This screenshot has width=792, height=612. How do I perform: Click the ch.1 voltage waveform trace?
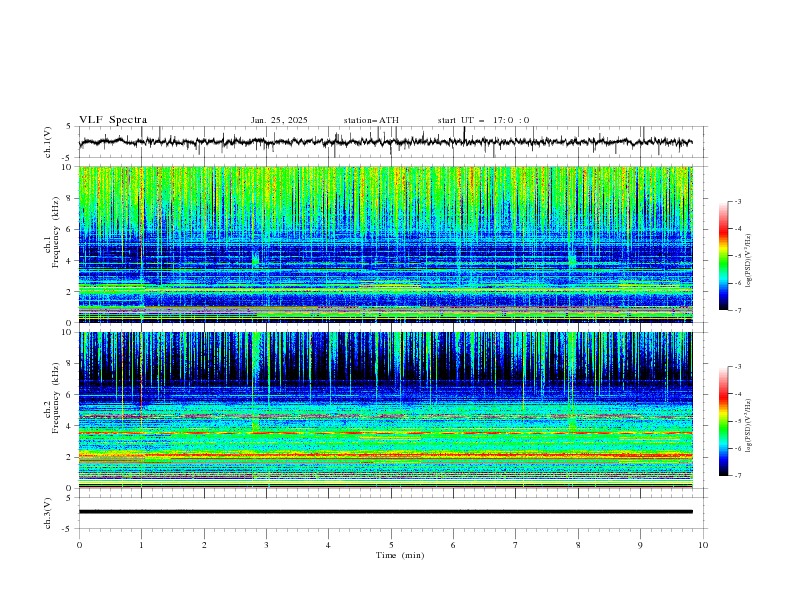[x=385, y=142]
